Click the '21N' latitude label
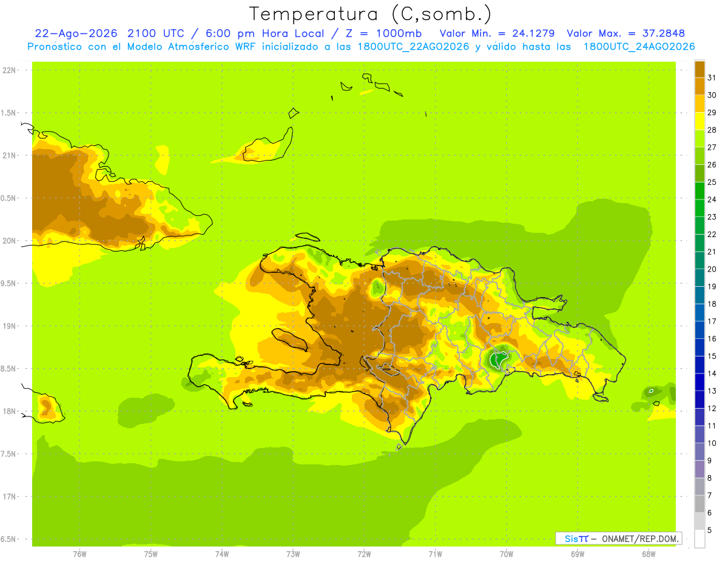 (8, 156)
